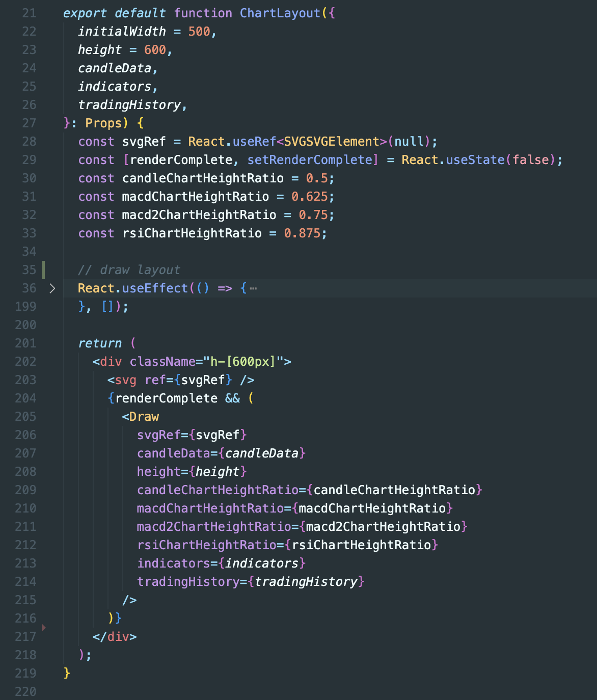Click rsiChartHeightRatio declaration on line 33

tap(192, 233)
